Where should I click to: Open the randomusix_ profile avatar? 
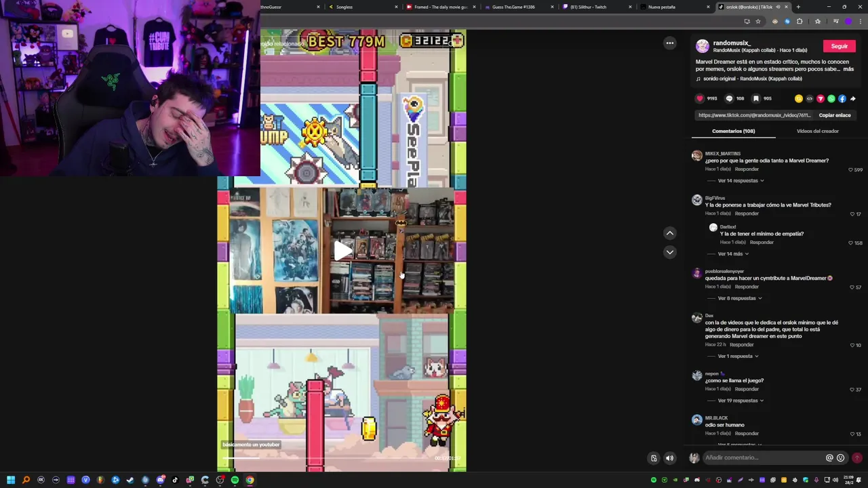click(703, 46)
